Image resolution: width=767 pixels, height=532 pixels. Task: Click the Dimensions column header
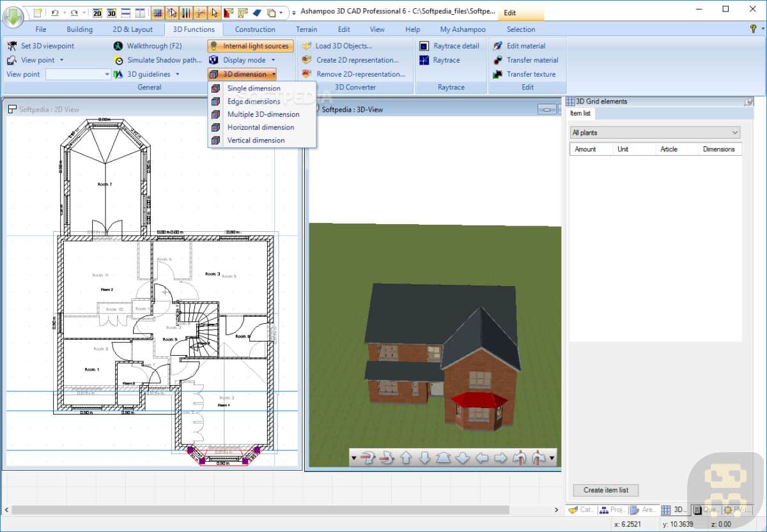coord(719,149)
